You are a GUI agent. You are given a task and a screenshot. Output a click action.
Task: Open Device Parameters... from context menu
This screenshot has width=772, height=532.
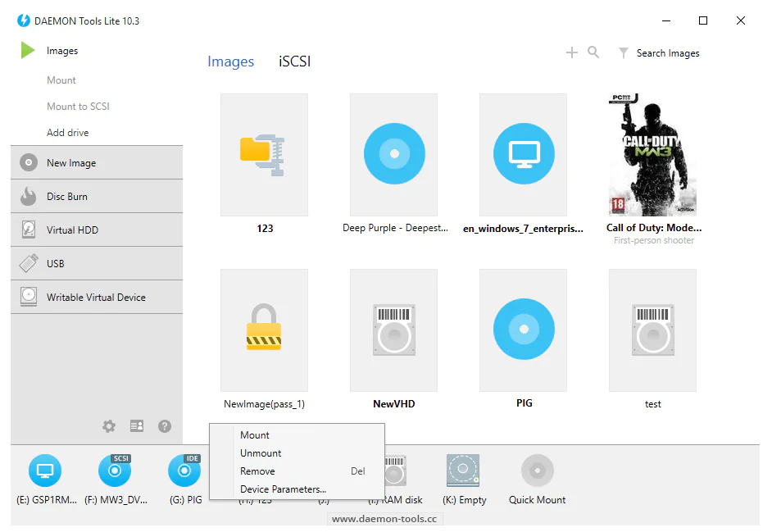pyautogui.click(x=283, y=489)
